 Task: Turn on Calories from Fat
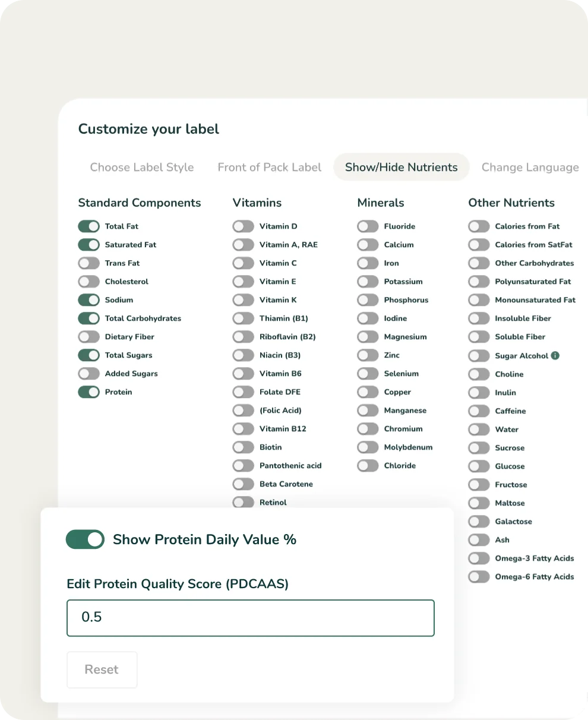tap(479, 226)
